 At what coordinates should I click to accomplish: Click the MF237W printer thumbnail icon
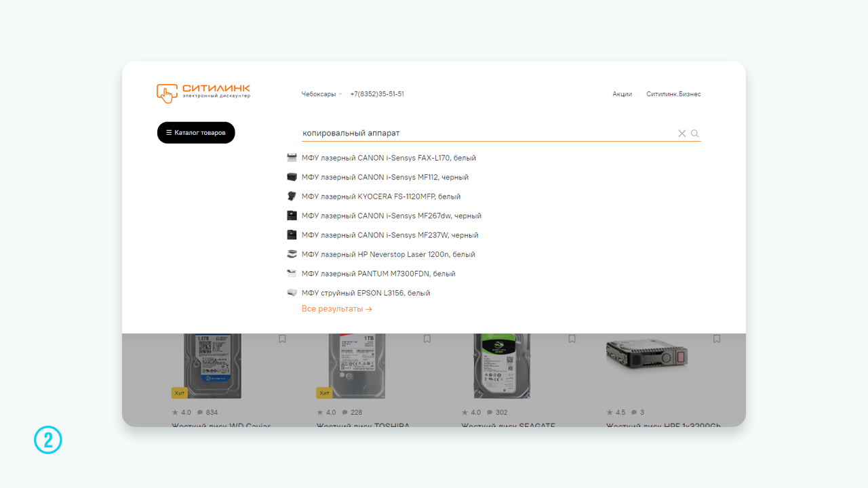pyautogui.click(x=292, y=235)
